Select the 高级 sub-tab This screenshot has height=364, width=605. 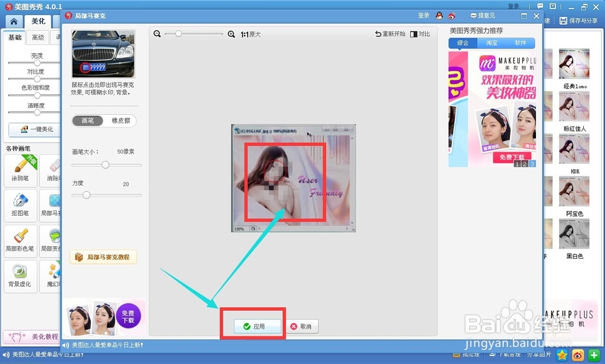point(38,37)
